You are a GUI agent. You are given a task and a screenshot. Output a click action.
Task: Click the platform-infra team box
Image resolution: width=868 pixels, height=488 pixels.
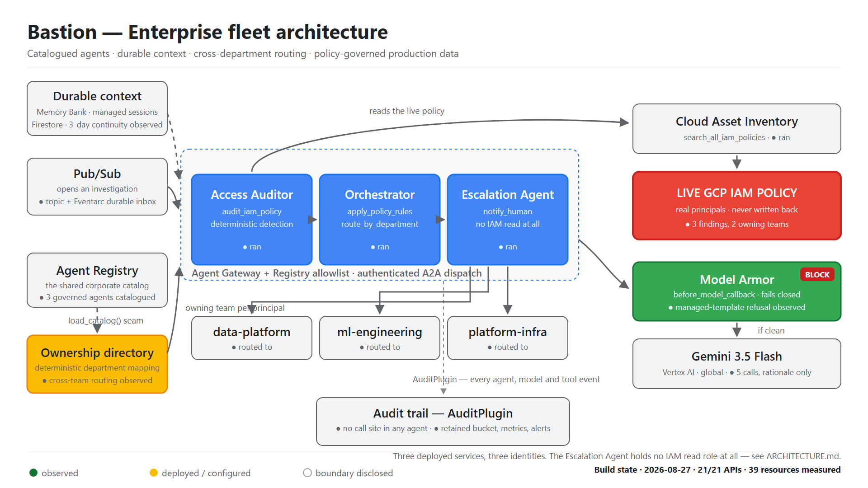(x=508, y=338)
